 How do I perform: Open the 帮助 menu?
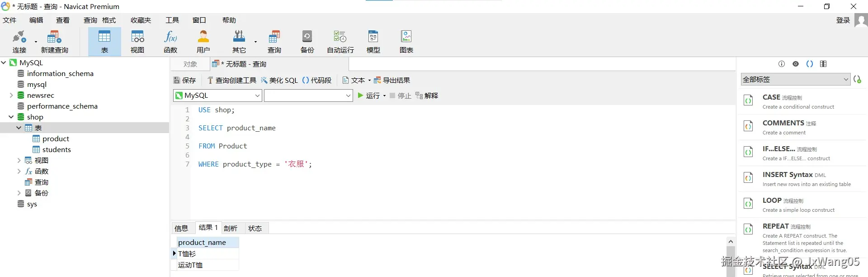[229, 20]
